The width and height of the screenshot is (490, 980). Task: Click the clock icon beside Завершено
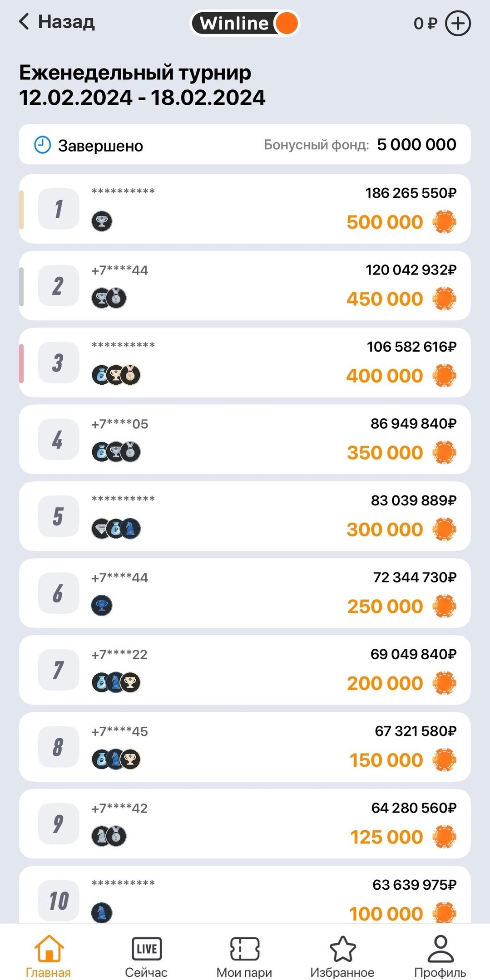43,145
